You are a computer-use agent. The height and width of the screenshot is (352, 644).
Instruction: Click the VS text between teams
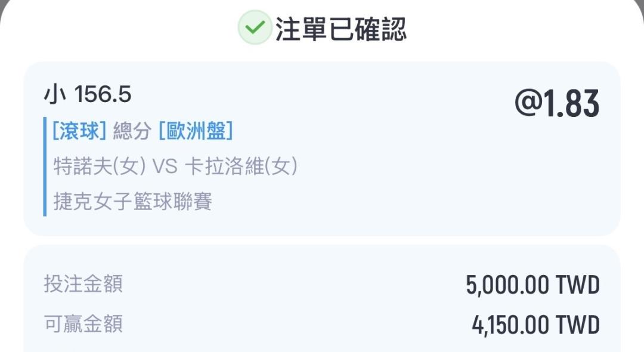pyautogui.click(x=165, y=166)
